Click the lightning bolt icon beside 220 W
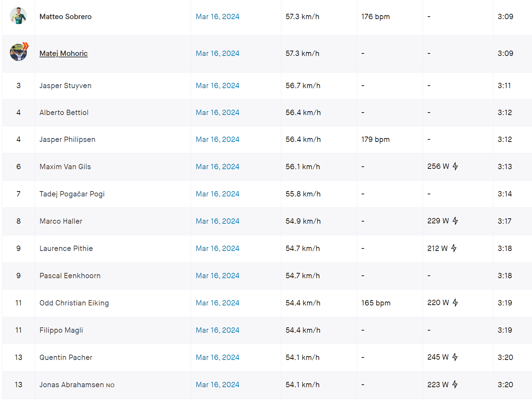Image resolution: width=532 pixels, height=401 pixels. click(455, 303)
